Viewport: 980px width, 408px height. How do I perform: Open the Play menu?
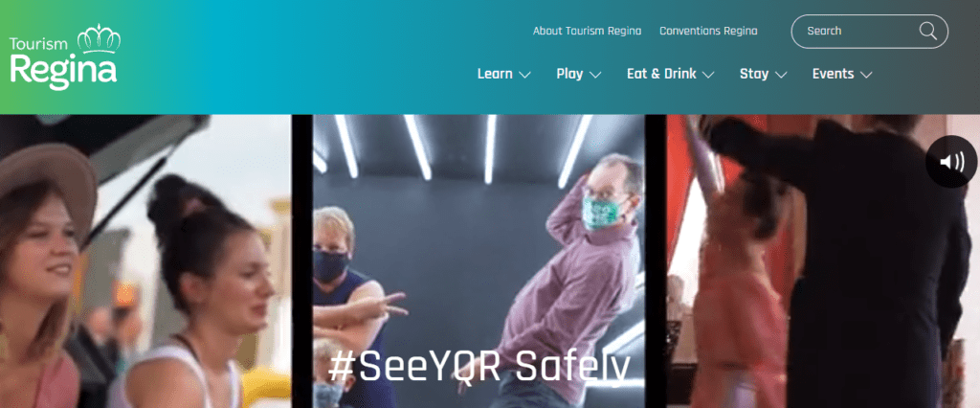point(569,74)
